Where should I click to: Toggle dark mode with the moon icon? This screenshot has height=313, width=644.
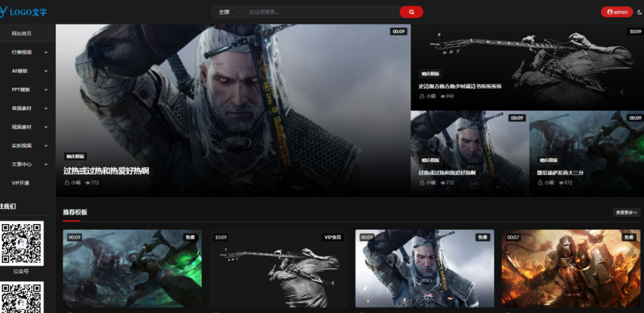(639, 12)
